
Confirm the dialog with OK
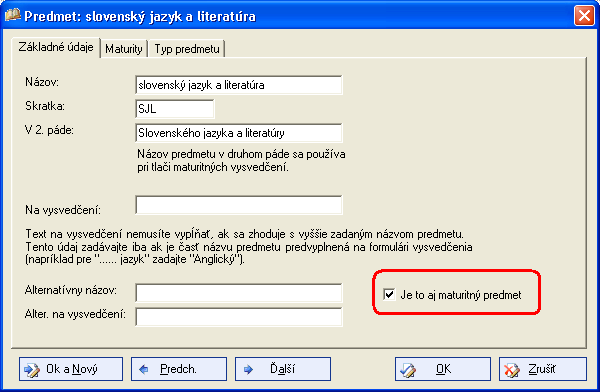[443, 369]
